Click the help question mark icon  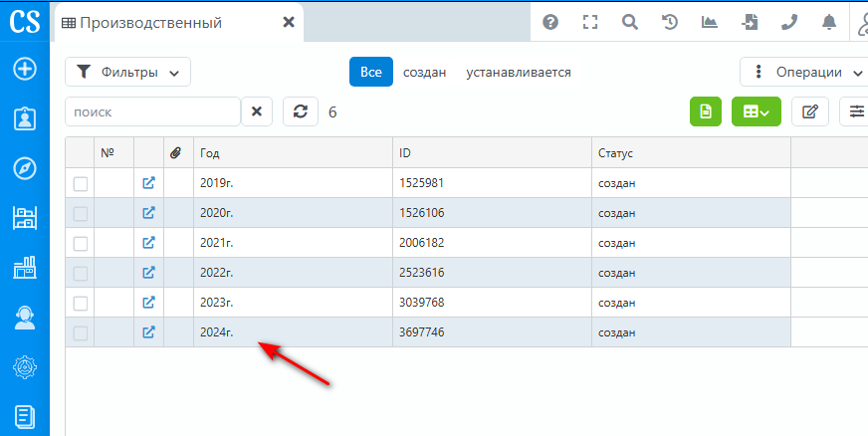550,22
